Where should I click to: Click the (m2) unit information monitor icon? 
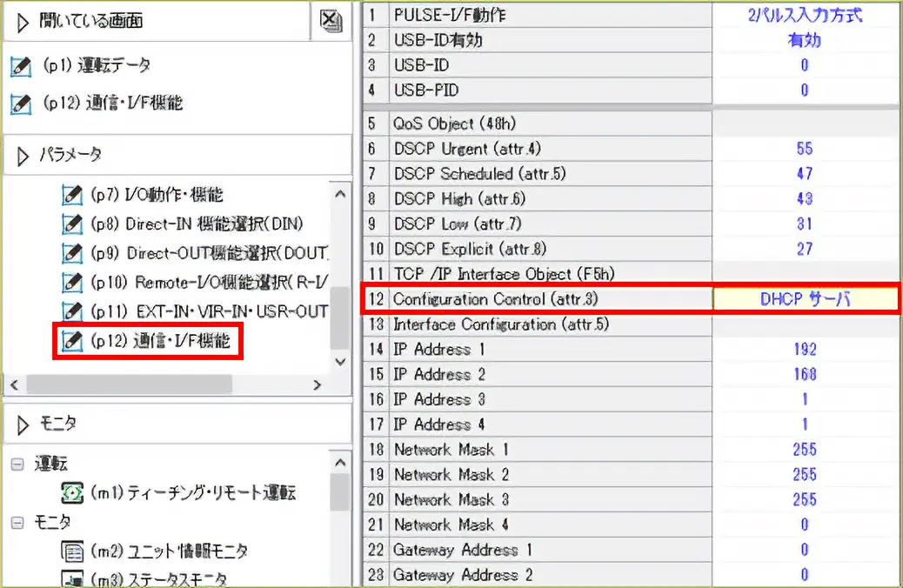click(x=72, y=551)
